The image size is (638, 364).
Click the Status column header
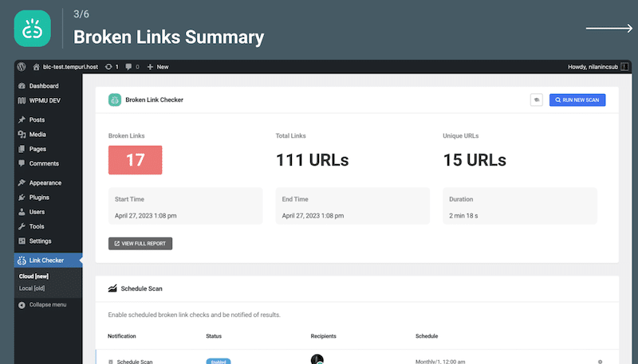(x=214, y=336)
